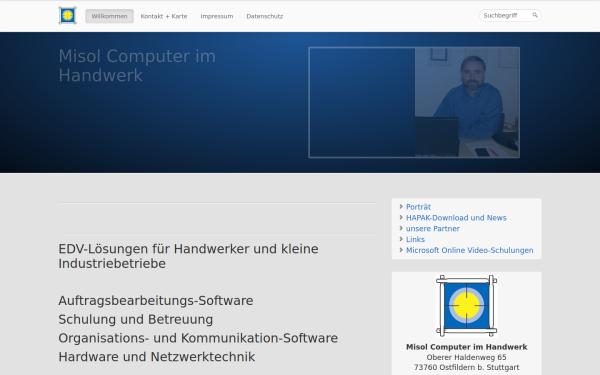Click bold Misol Computer im Handwerk address name
Screen dimensions: 600x375
466,347
